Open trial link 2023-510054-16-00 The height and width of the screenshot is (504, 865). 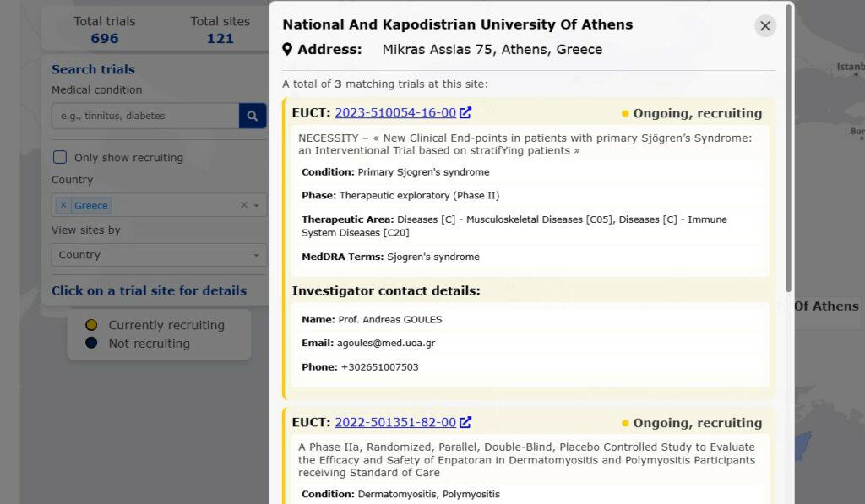[x=394, y=113]
